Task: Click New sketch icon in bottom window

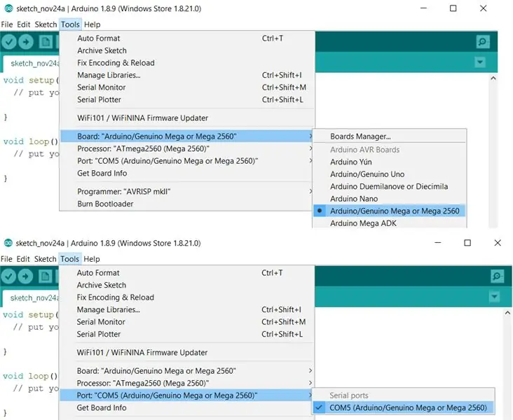Action: click(45, 276)
